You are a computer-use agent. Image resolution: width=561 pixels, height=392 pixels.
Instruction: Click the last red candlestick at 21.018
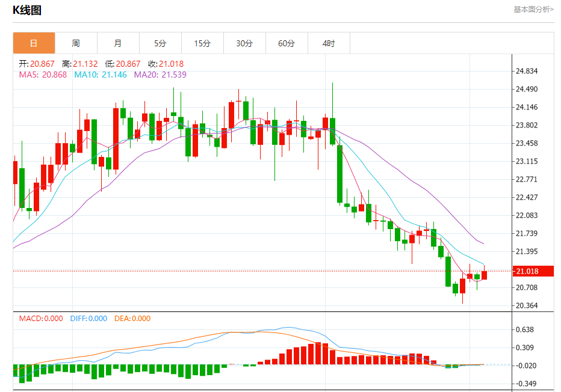[485, 275]
